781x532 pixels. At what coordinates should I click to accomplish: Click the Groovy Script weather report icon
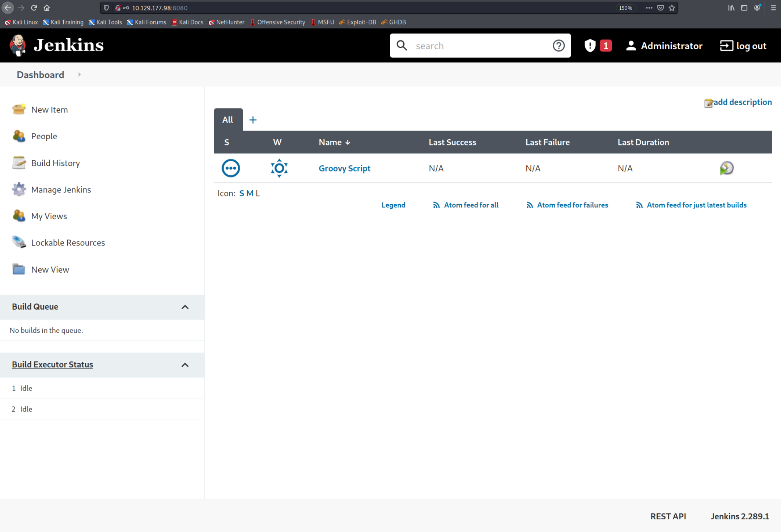click(x=279, y=168)
